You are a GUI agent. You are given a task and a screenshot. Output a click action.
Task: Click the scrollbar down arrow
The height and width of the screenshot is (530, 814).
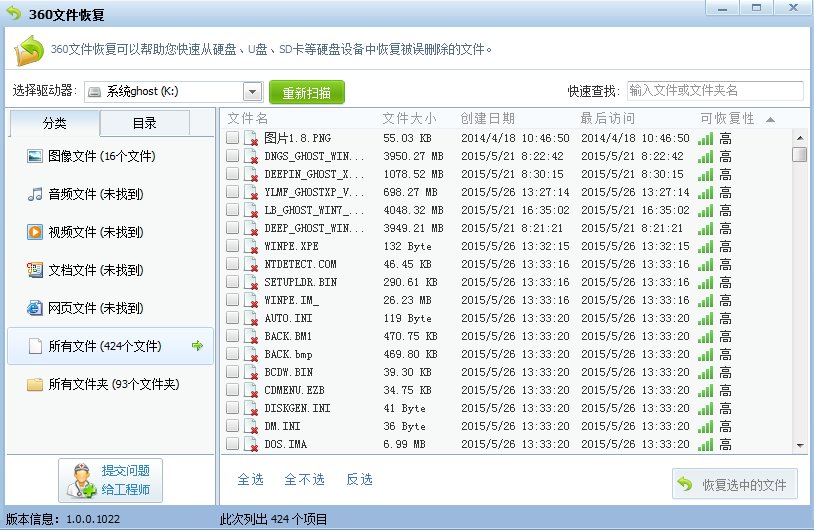pos(799,445)
